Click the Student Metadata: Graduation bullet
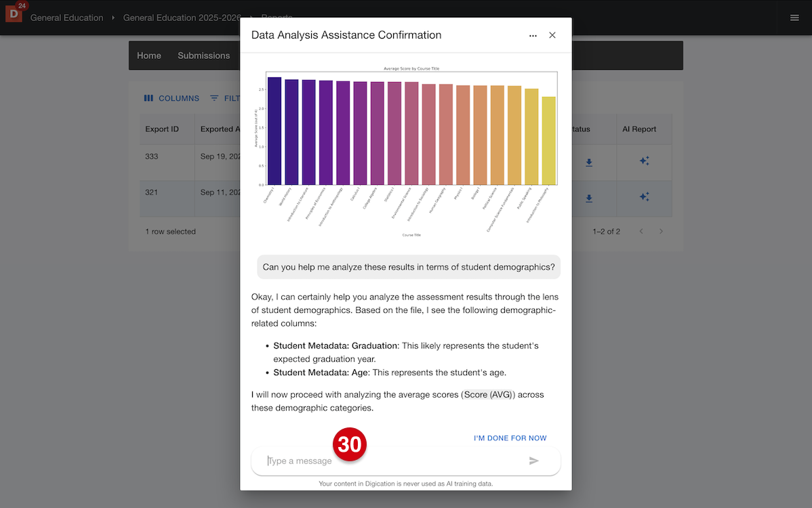 406,352
